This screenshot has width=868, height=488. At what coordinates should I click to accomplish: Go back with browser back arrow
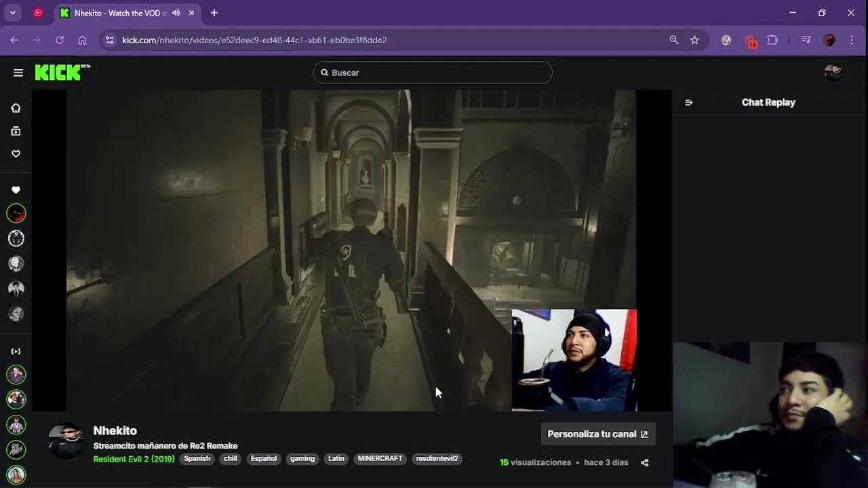coord(14,40)
